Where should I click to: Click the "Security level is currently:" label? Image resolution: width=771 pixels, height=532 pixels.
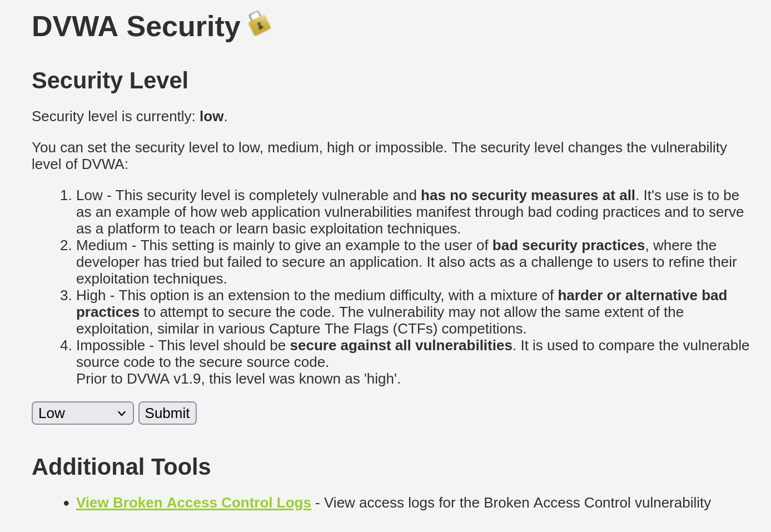(113, 116)
